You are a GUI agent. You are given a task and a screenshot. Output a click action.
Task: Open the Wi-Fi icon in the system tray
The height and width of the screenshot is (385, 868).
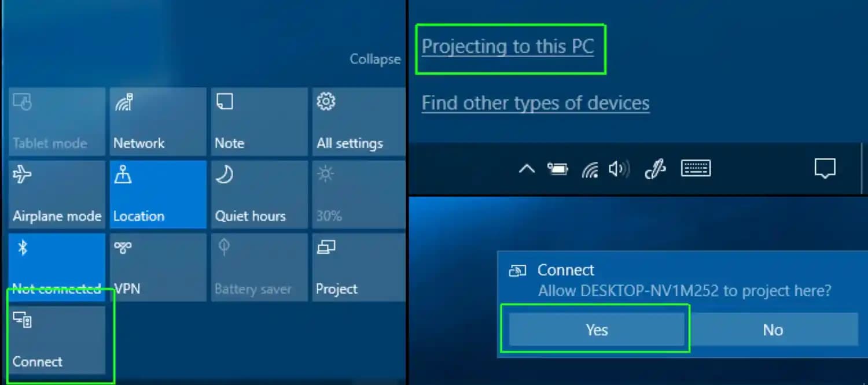point(589,168)
